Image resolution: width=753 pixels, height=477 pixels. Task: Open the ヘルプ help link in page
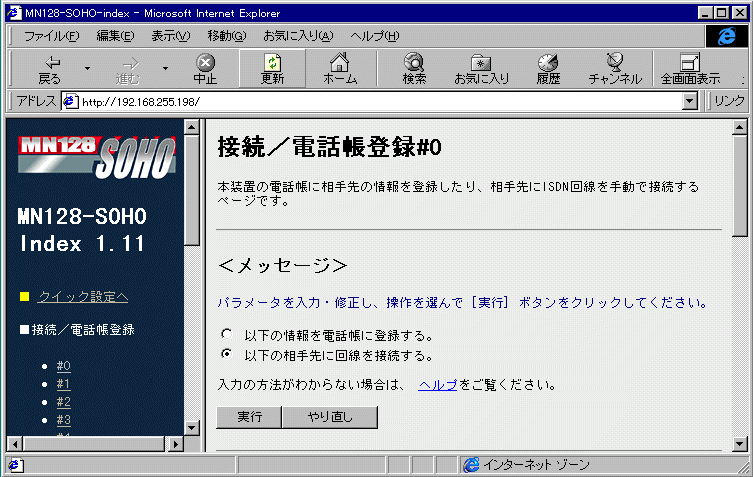tap(437, 385)
